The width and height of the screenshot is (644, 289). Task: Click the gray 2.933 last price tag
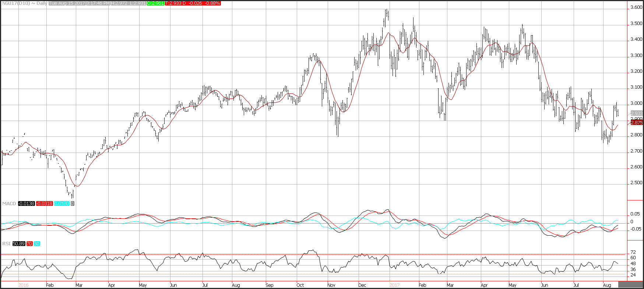click(x=637, y=113)
